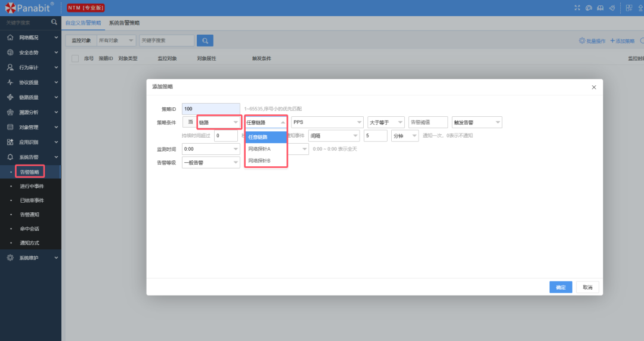Click the 安全态势 globe icon
The image size is (644, 341).
pos(10,52)
